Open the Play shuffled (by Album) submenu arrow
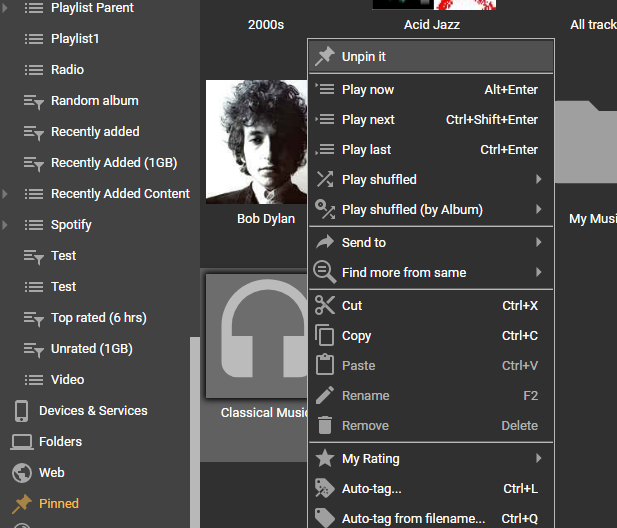Screen dimensions: 617x528 [x=539, y=209]
